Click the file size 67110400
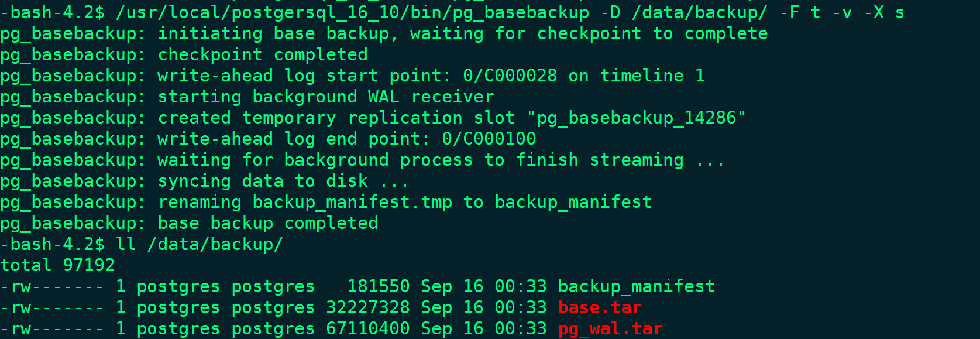 tap(367, 329)
